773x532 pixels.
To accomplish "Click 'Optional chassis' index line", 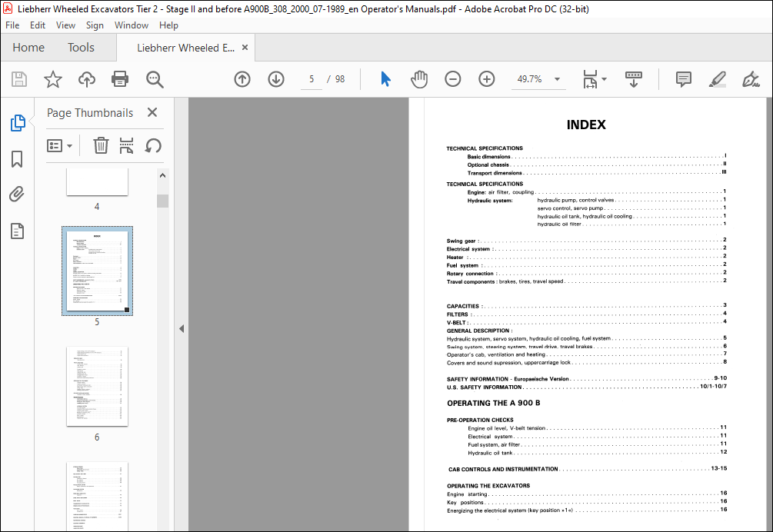I will pyautogui.click(x=597, y=165).
